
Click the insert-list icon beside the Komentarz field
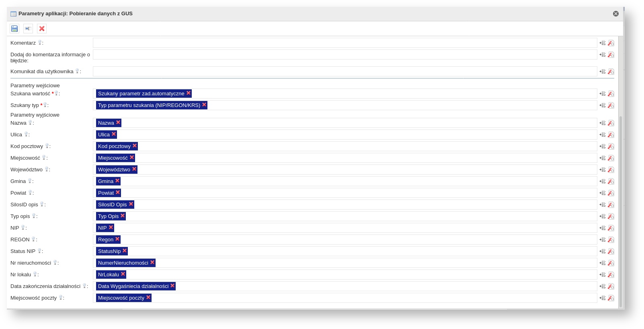[x=603, y=43]
